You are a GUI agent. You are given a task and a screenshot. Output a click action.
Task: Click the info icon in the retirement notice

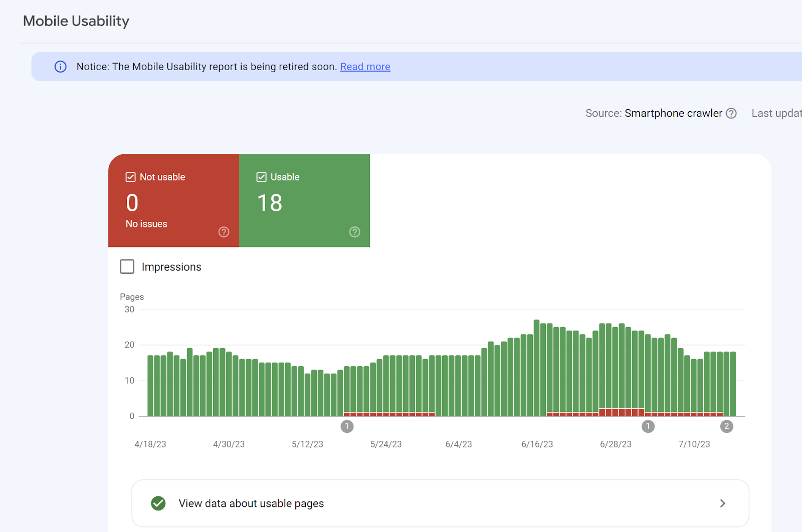tap(60, 67)
